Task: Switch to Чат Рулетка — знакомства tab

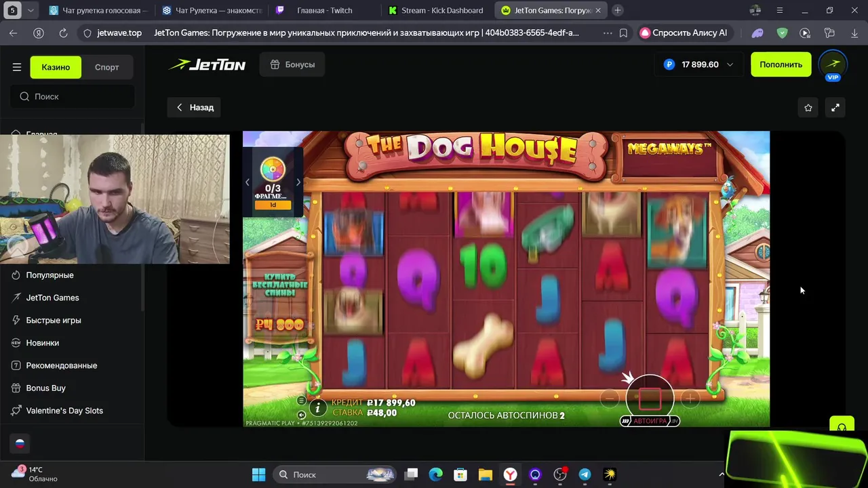Action: [212, 10]
